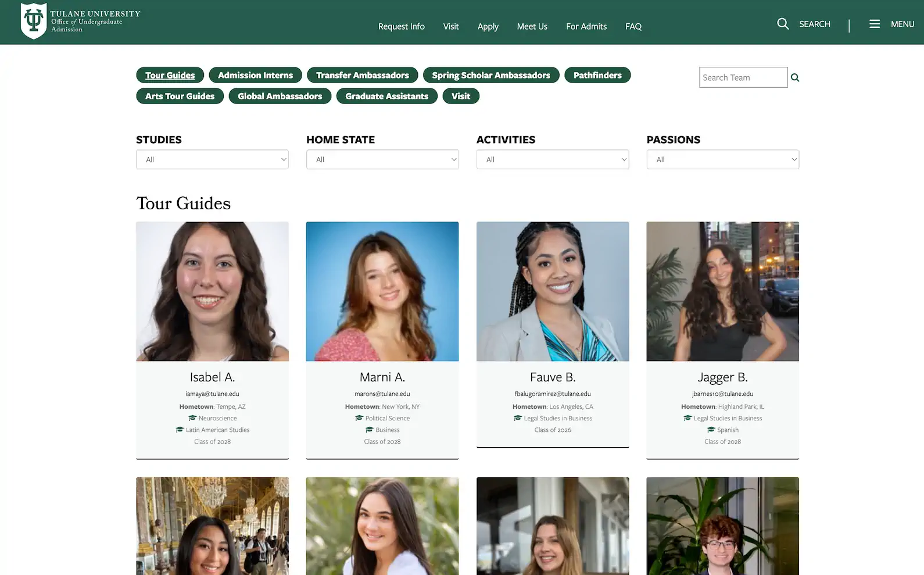The image size is (924, 575).
Task: Select the Global Ambassadors category
Action: pos(280,96)
